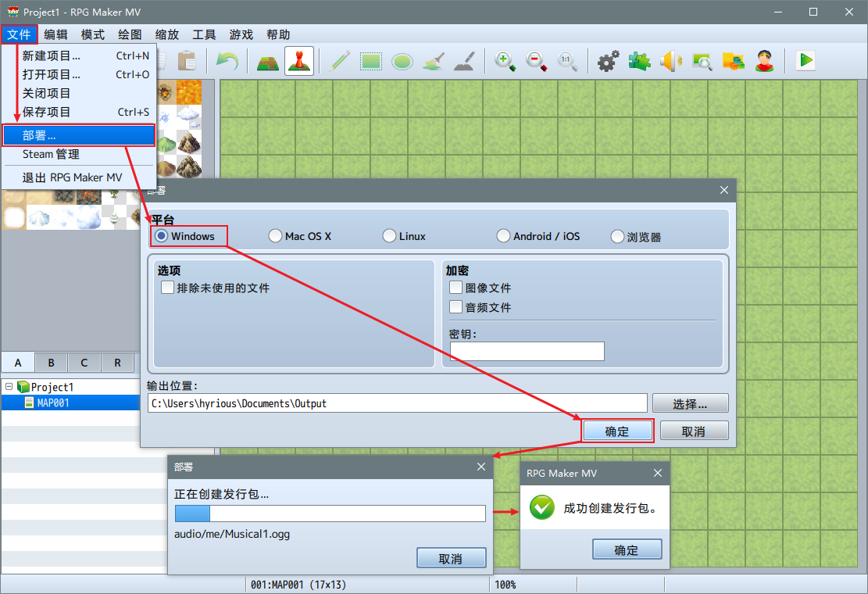868x594 pixels.
Task: Click the zoom out magnifier
Action: pos(536,61)
